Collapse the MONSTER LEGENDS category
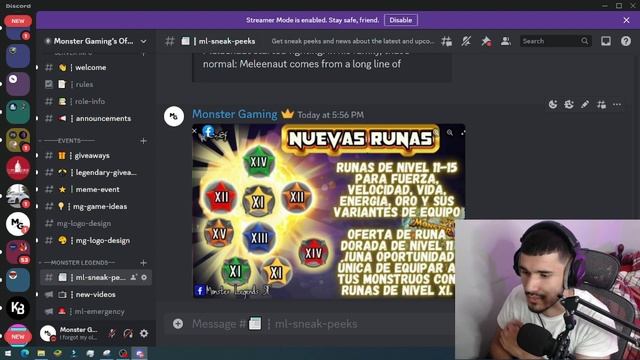Screen dimensions: 640x360 pyautogui.click(x=78, y=262)
